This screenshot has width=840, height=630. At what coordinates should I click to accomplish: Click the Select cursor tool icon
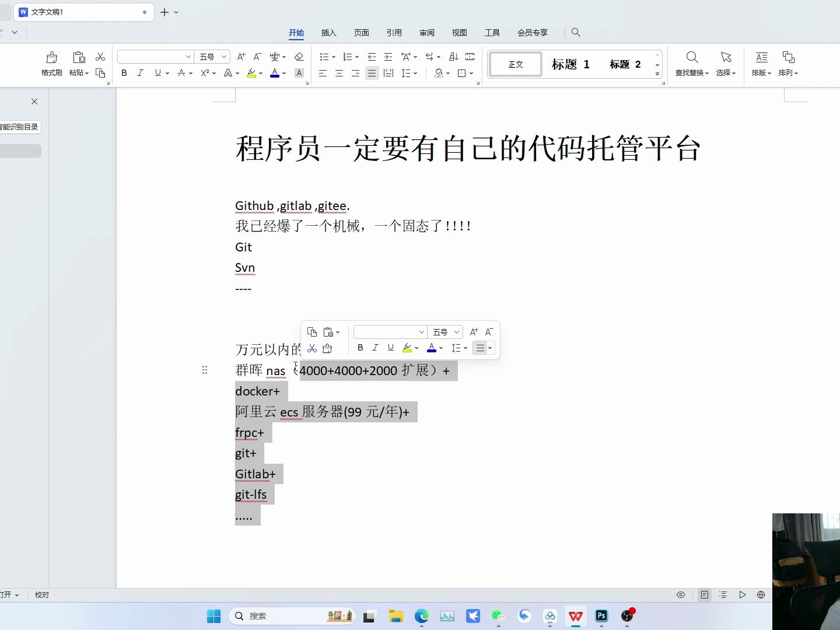726,57
